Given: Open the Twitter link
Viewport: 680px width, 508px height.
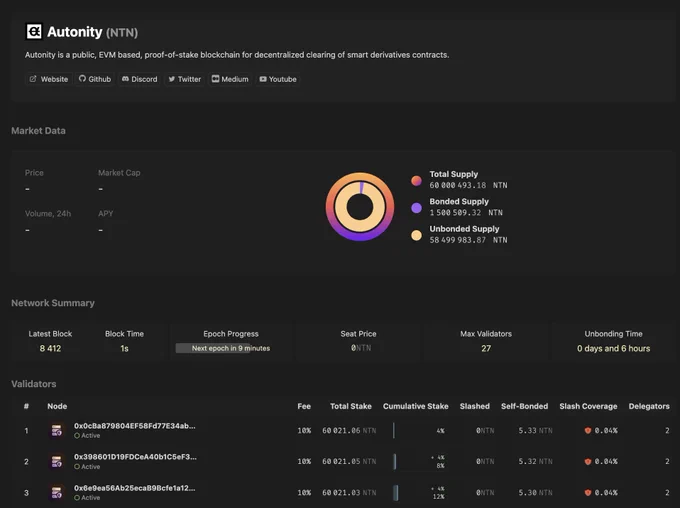Looking at the screenshot, I should 185,79.
